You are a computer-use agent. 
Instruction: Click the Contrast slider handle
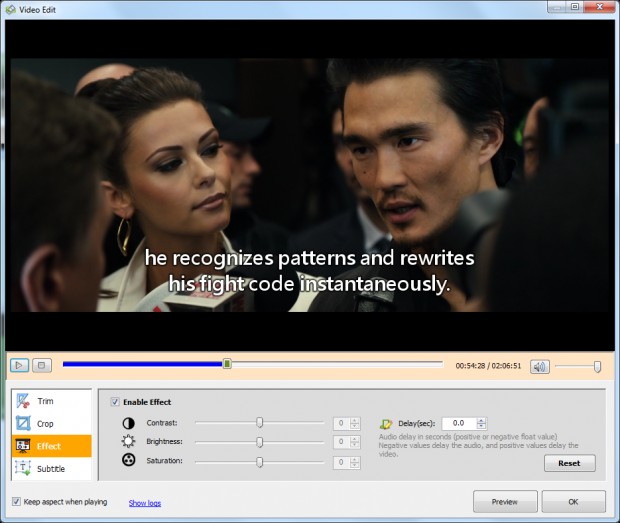[259, 423]
